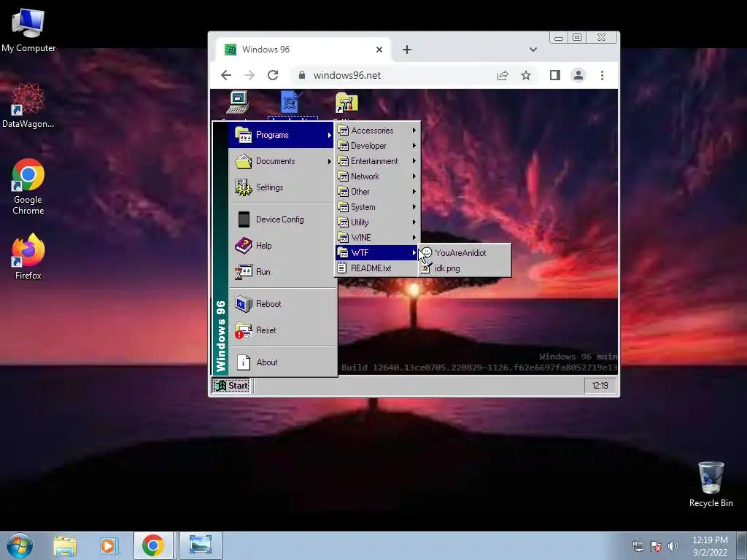
Task: Click the Windows 96 Start button
Action: [x=231, y=386]
